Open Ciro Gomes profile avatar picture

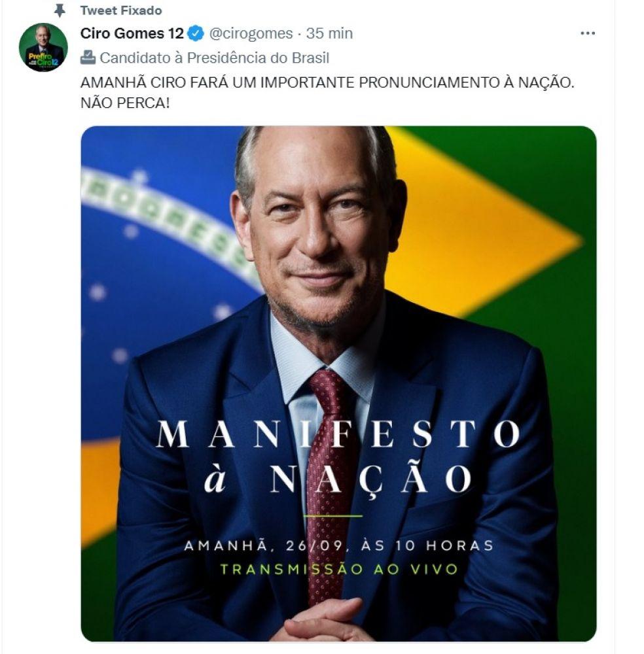pos(43,47)
